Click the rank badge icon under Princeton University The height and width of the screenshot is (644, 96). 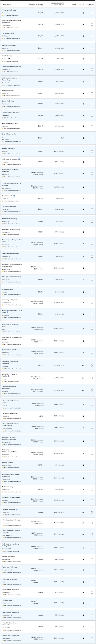(3, 15)
